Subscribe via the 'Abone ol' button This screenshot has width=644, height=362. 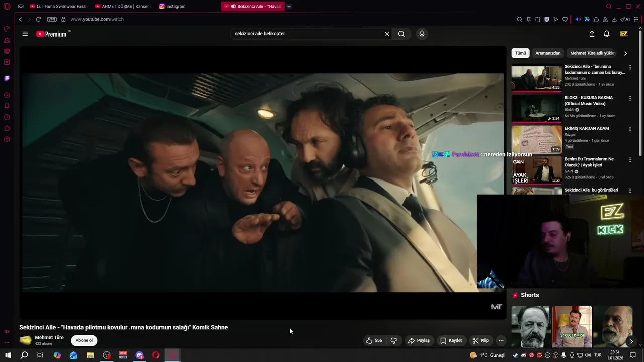point(84,340)
